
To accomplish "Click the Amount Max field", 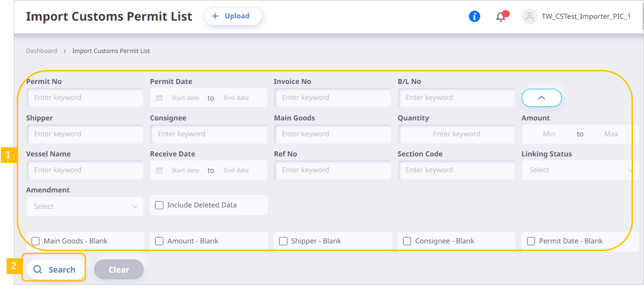I will (x=611, y=134).
